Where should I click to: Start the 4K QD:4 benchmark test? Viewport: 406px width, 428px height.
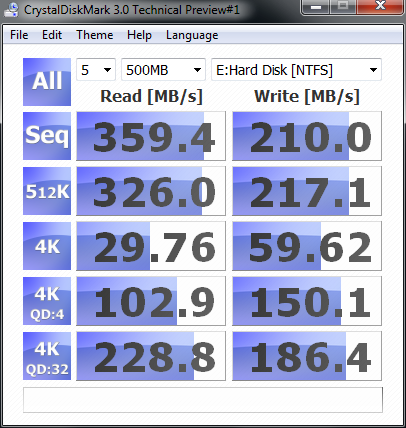point(47,301)
